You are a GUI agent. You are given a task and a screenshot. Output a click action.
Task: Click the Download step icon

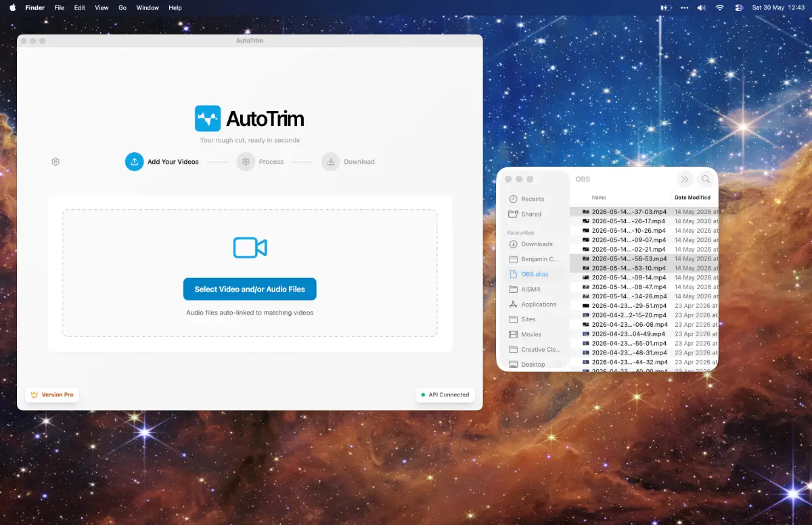pyautogui.click(x=331, y=162)
